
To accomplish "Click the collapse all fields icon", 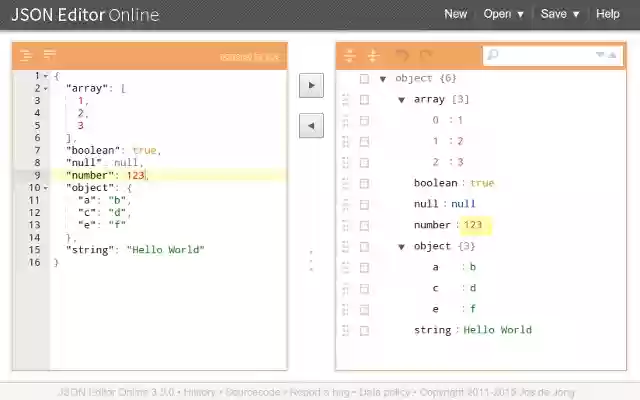I will pyautogui.click(x=373, y=55).
